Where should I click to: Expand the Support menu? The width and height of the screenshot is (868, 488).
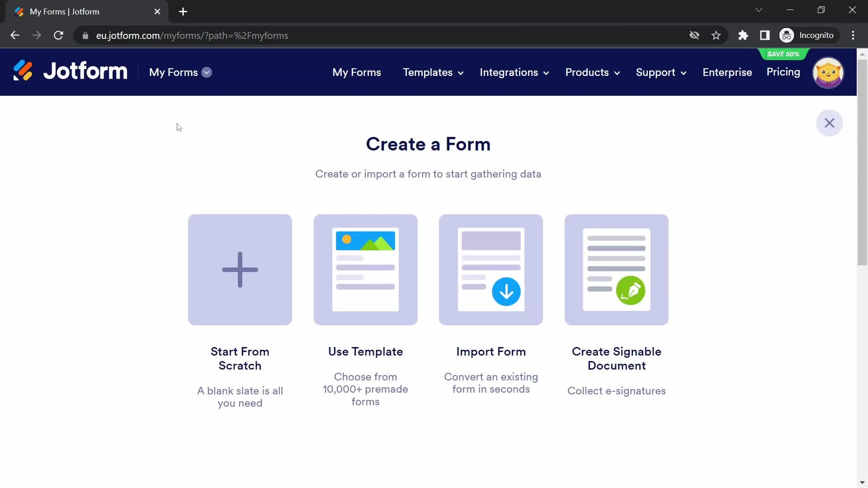coord(661,72)
